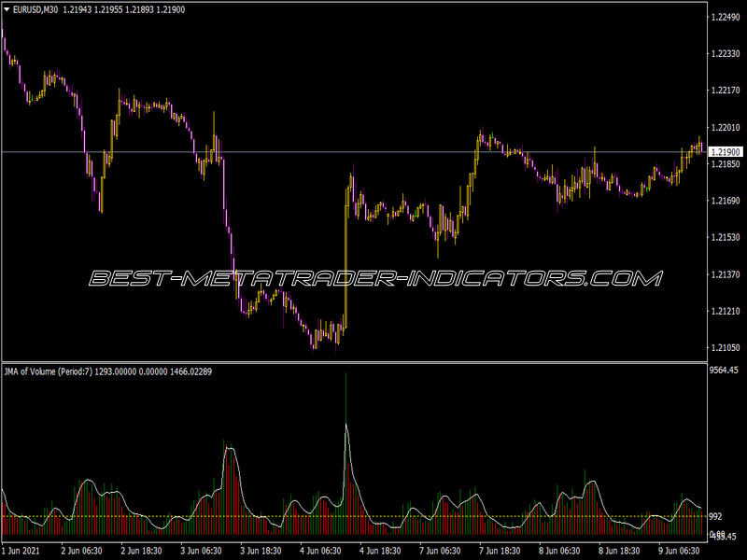Click the 1 Jun 2021 time axis label

(21, 551)
